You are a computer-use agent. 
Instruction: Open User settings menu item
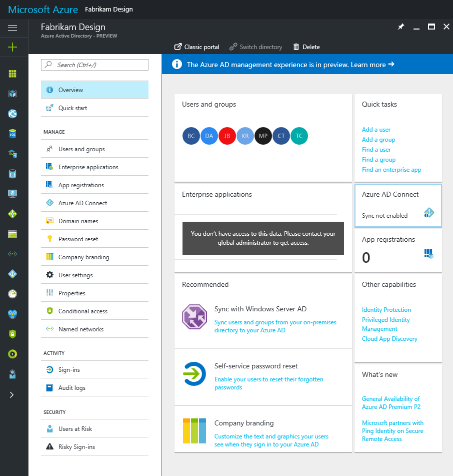pyautogui.click(x=94, y=275)
